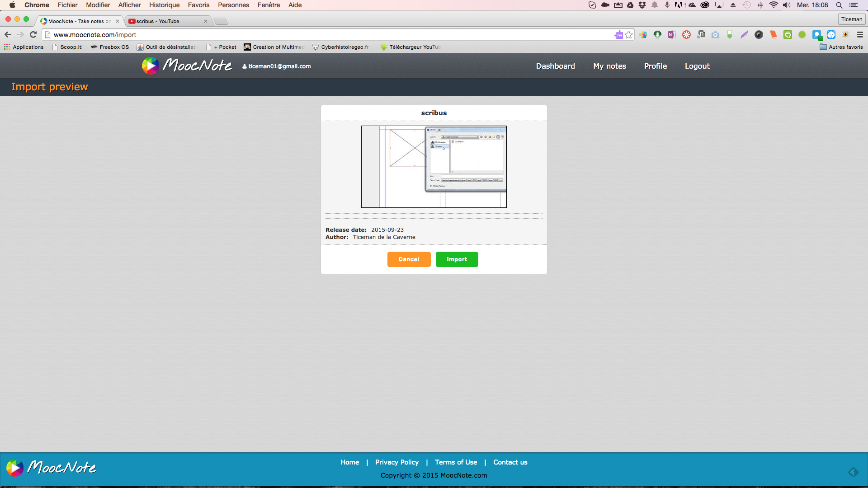Open the Privacy Policy link
The image size is (868, 488).
pyautogui.click(x=397, y=462)
